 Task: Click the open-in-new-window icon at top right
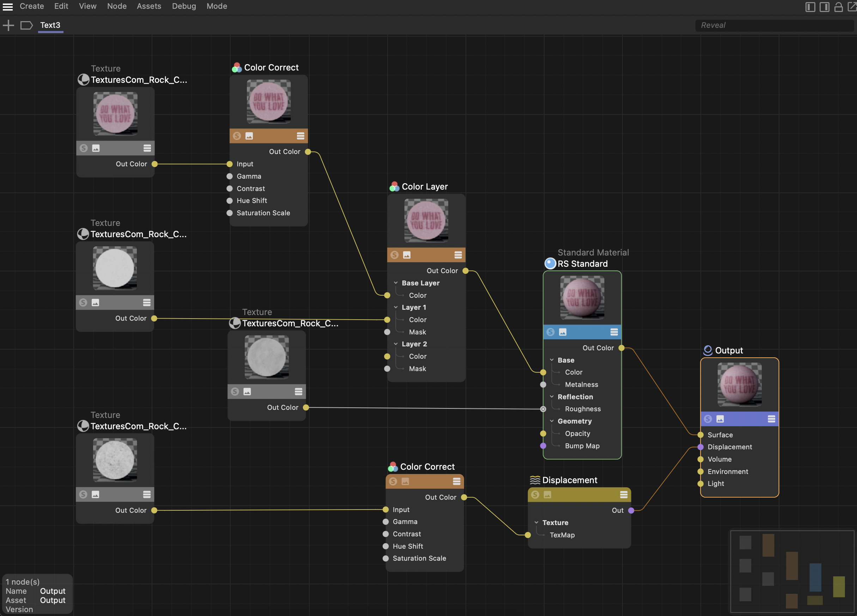[852, 7]
